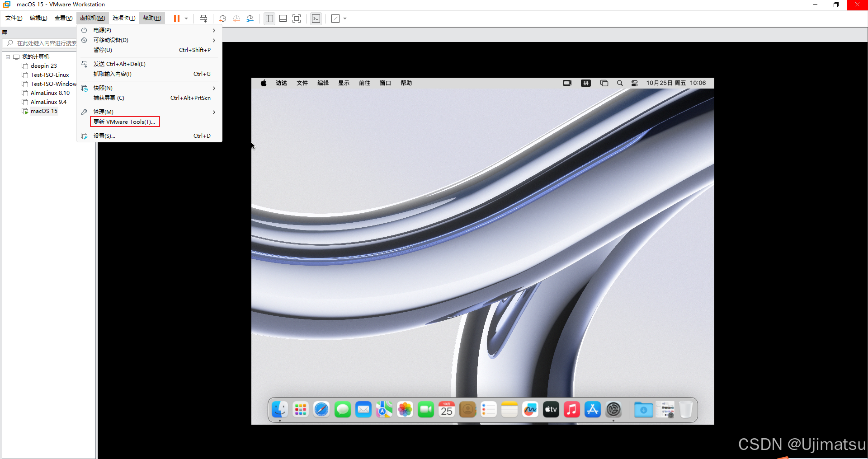Open Freeform from the Dock

point(530,410)
